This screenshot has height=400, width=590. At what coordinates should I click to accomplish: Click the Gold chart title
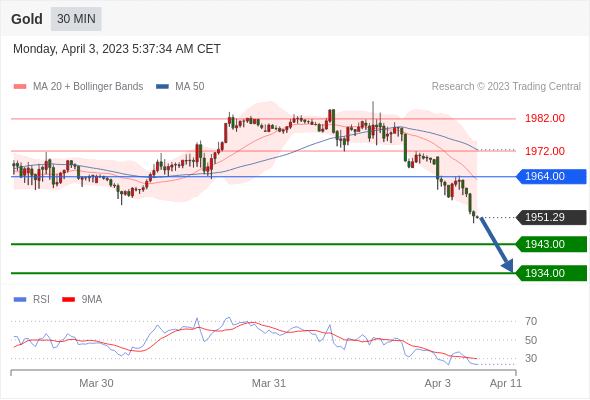(27, 19)
